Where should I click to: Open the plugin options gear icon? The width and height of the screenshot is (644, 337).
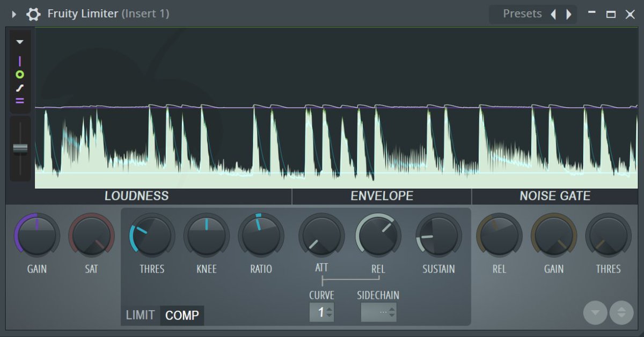pos(33,14)
